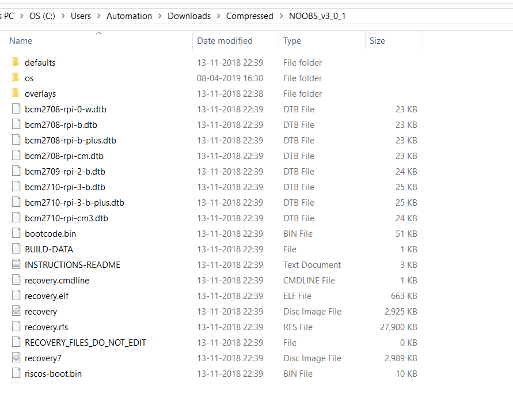Click the bcm2710-rpi-3-b.dtb file icon
Screen dimensions: 513x420
coord(16,186)
